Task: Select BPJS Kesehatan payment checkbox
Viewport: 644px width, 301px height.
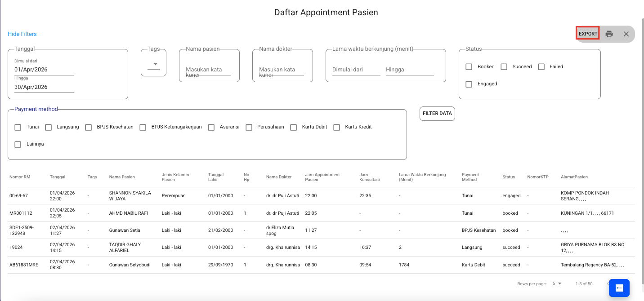Action: tap(89, 127)
